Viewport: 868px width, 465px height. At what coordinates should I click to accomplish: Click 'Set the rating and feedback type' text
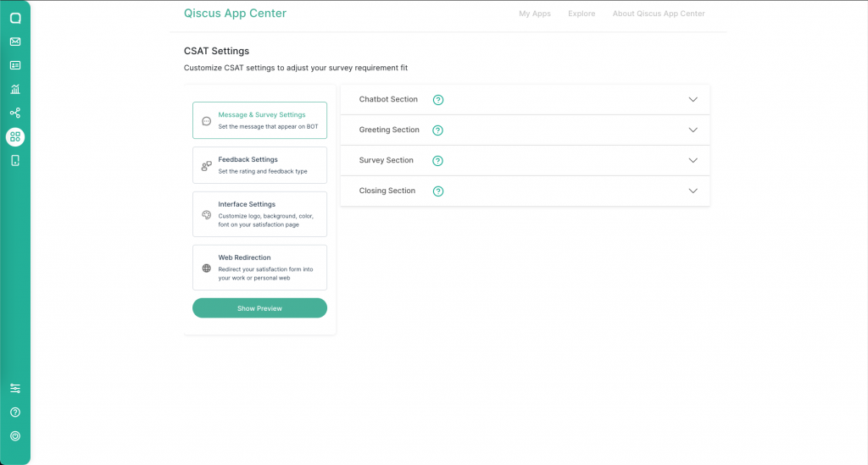(263, 171)
